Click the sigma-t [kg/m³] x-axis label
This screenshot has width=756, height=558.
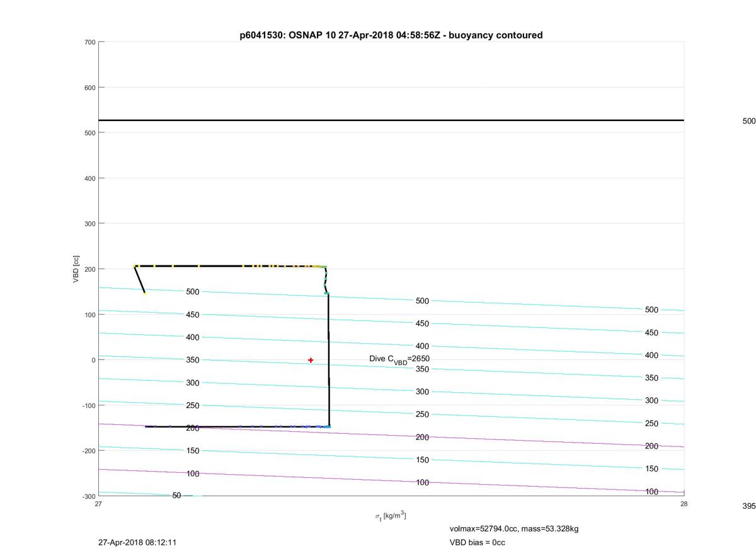point(391,516)
